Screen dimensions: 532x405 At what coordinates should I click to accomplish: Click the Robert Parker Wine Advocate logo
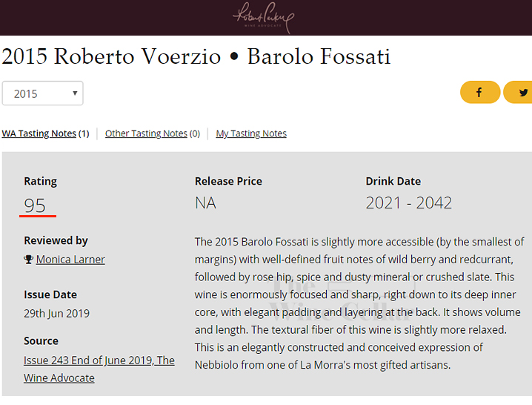tap(263, 18)
